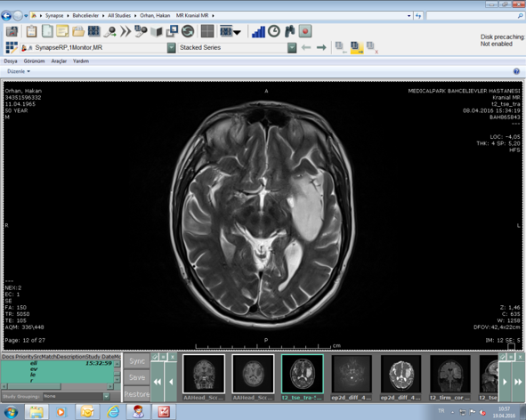
Task: Expand the SynapseRP,1Monitor,MR protocol dropdown
Action: [172, 48]
